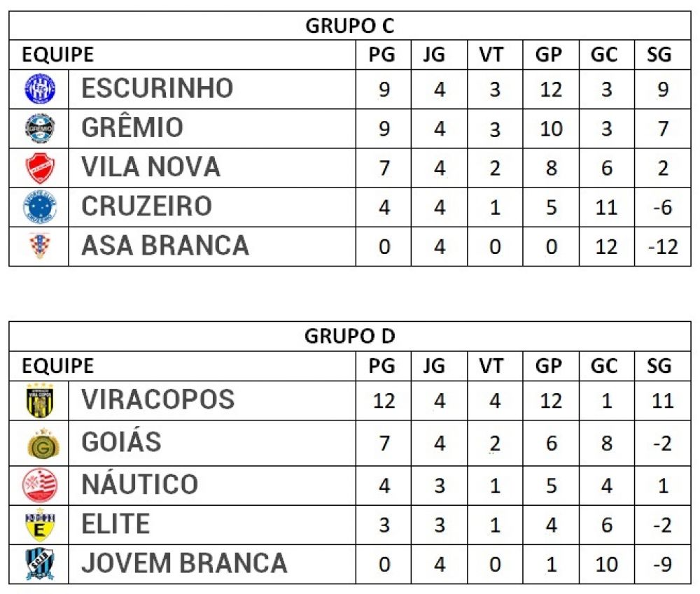
Task: Click the EQUIPE header in Grupo D
Action: click(57, 365)
